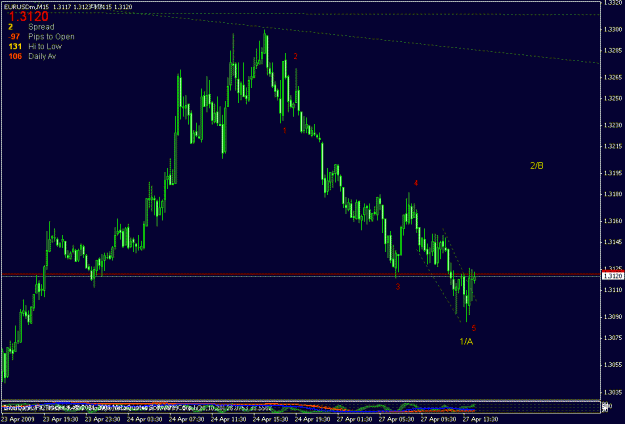The image size is (625, 424).
Task: Click the 1.3110 price axis label
Action: (x=611, y=290)
